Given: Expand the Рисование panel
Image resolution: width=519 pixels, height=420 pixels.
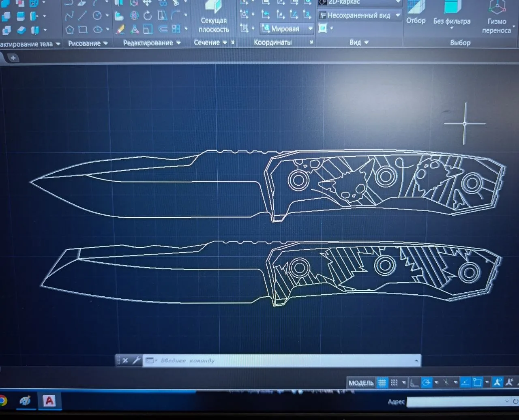Looking at the screenshot, I should click(88, 43).
